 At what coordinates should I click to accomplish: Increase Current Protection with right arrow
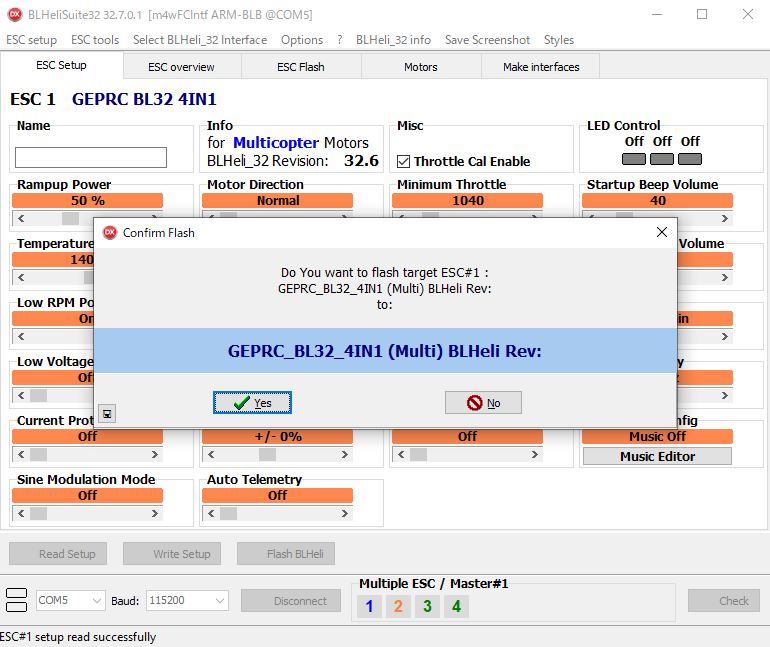coord(155,455)
